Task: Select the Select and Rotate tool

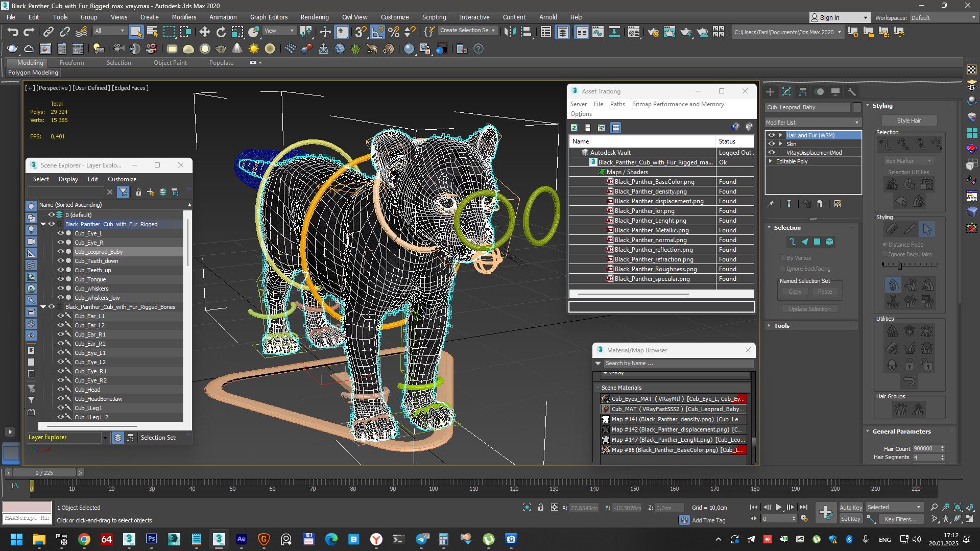Action: coord(221,32)
